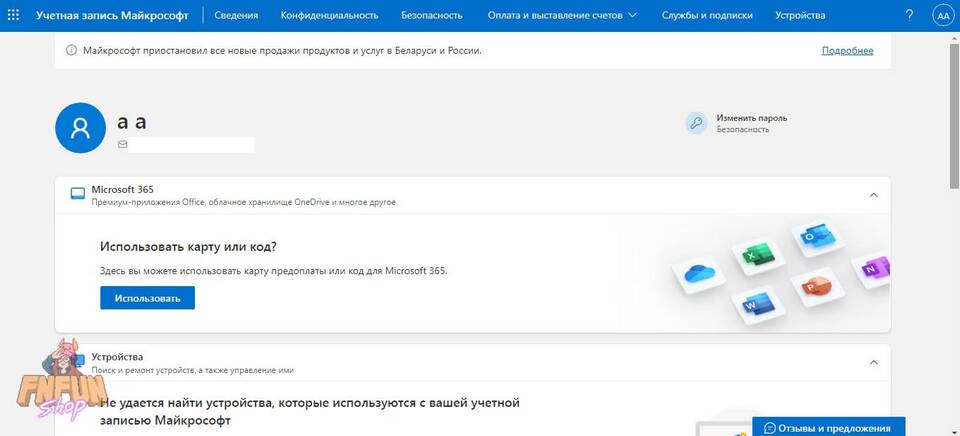Open the AA account avatar menu
The height and width of the screenshot is (436, 960).
pos(943,16)
